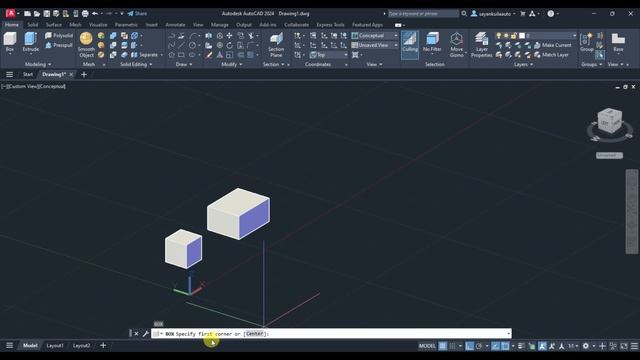This screenshot has height=360, width=640.
Task: Click the ViewCube in the viewport
Action: tap(610, 120)
